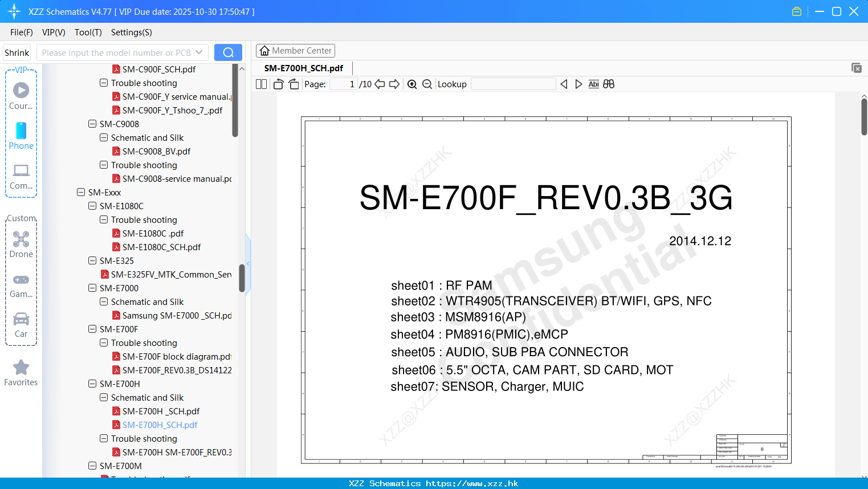
Task: Collapse the SM-Exxx tree node
Action: point(81,192)
